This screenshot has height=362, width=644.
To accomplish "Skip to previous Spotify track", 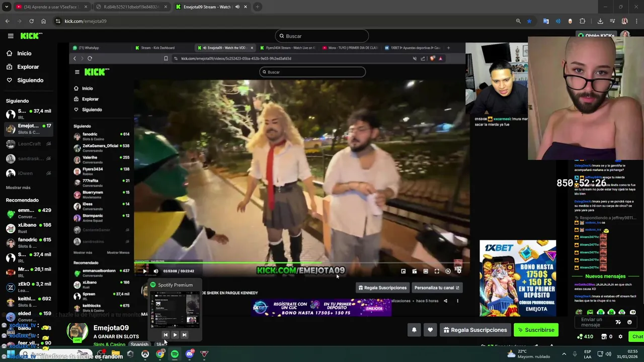I will 166,335.
